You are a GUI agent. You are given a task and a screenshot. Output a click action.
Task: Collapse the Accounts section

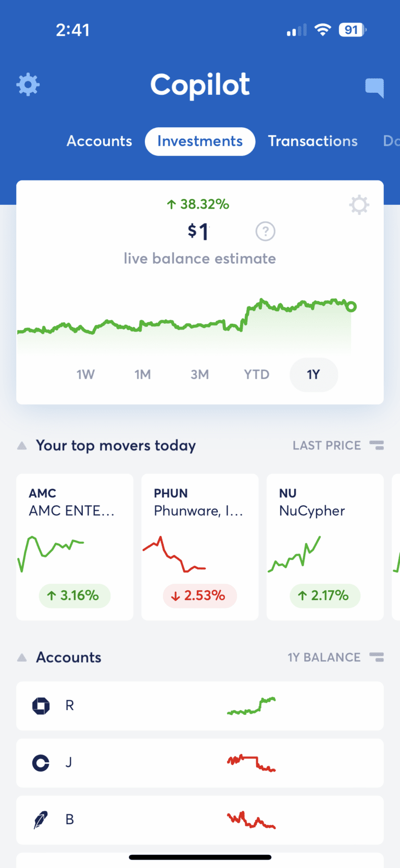coord(22,657)
